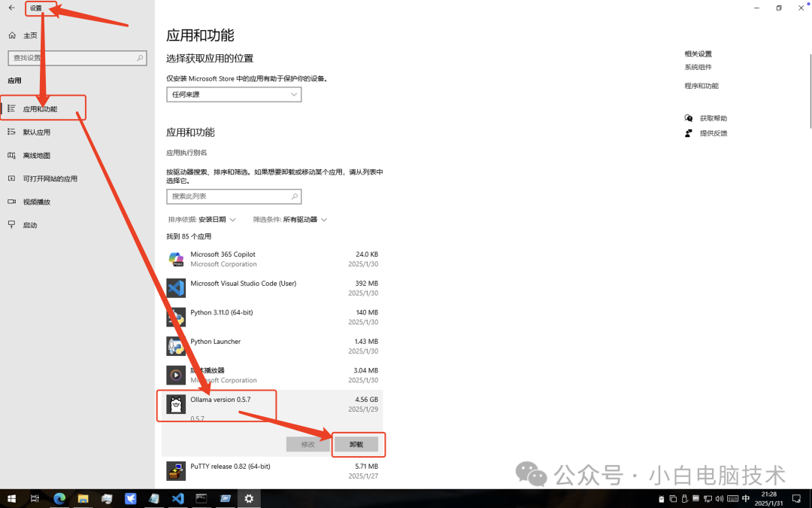Click the 卸载 uninstall button
812x508 pixels.
pyautogui.click(x=356, y=444)
